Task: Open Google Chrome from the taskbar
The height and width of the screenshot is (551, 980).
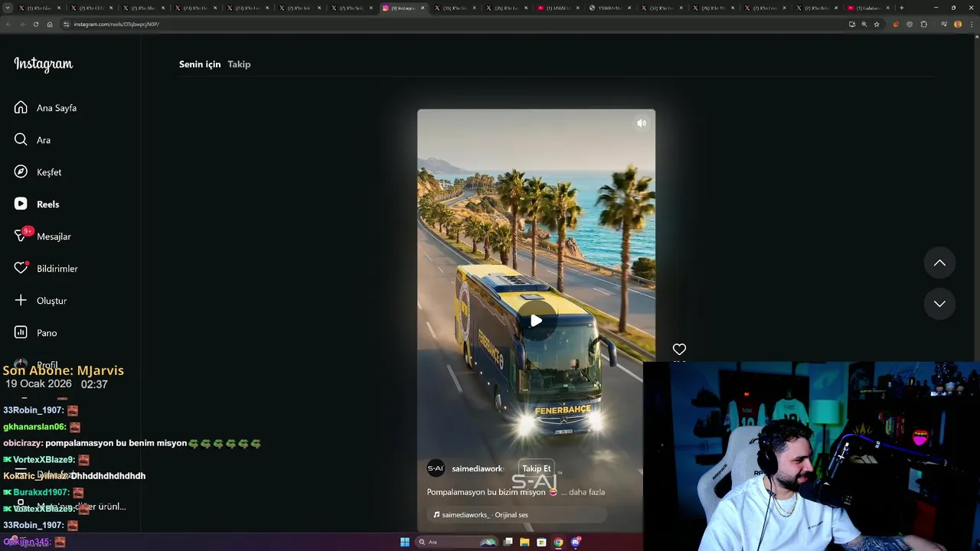Action: pos(558,542)
